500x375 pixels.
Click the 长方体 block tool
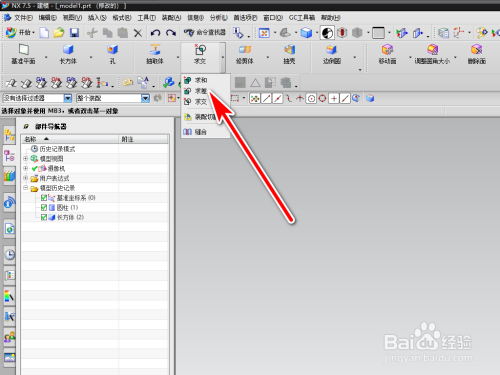point(68,54)
